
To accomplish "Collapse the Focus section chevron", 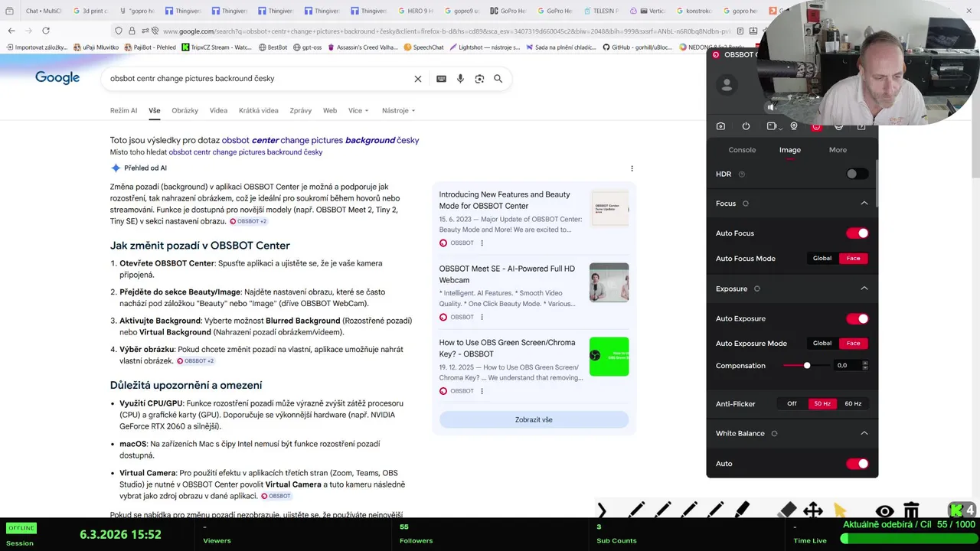I will point(864,204).
